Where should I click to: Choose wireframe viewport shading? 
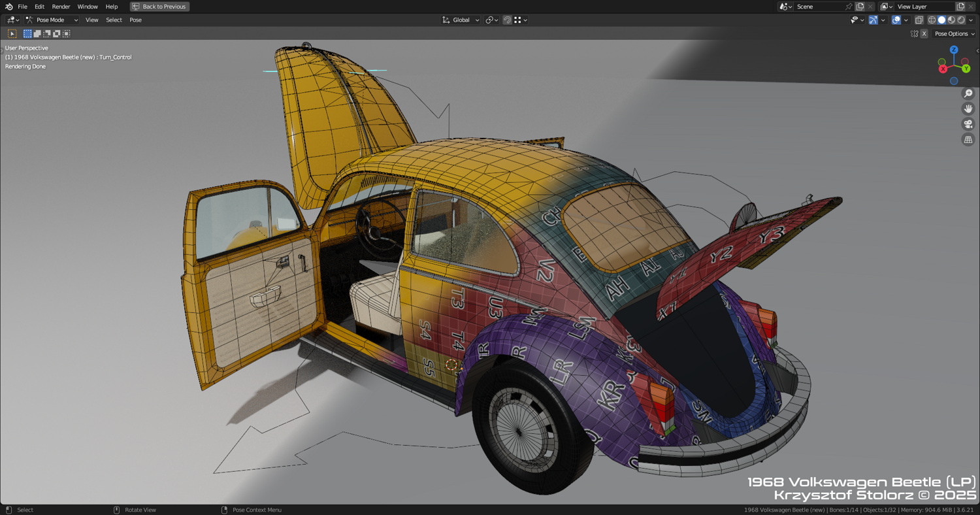tap(932, 20)
